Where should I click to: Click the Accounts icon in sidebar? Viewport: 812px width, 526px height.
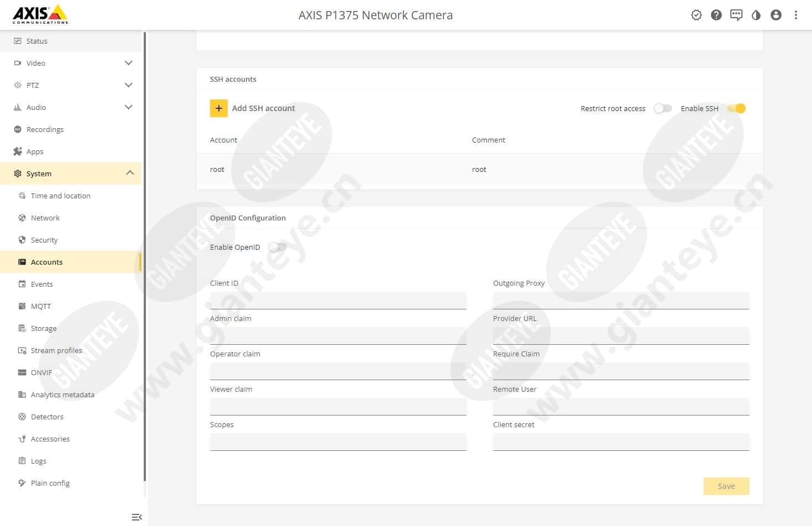(22, 262)
